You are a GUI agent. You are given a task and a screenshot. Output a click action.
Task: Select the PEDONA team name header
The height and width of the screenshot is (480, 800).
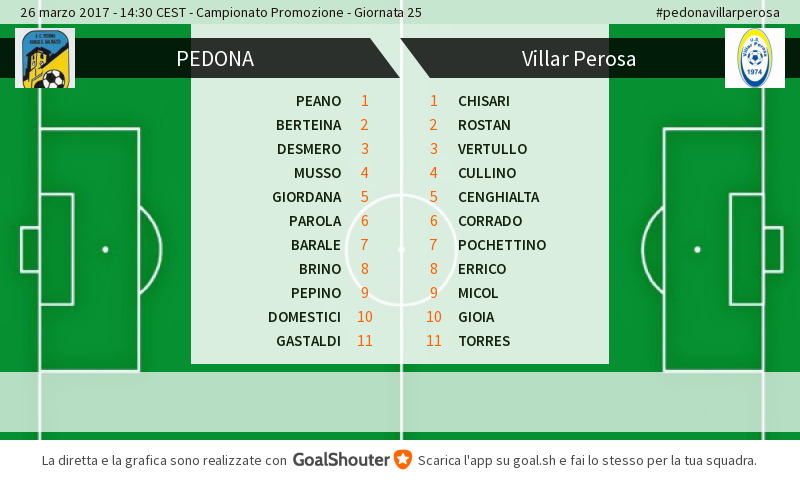click(x=215, y=59)
